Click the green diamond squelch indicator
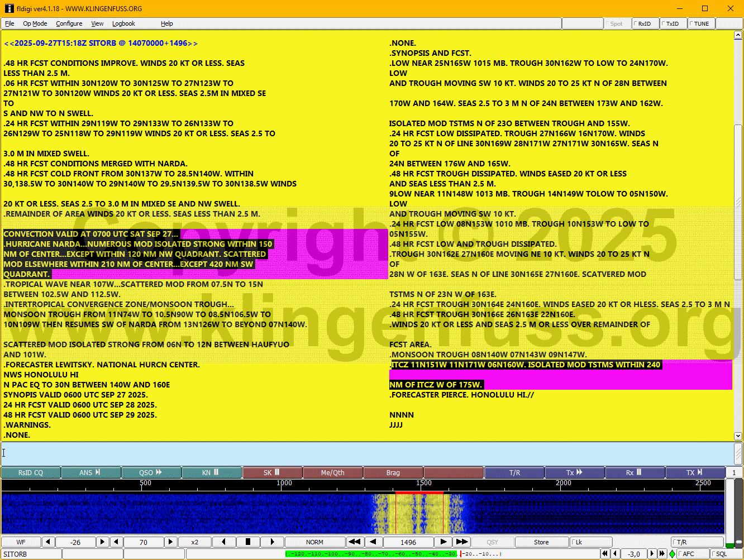The image size is (744, 560). point(672,554)
